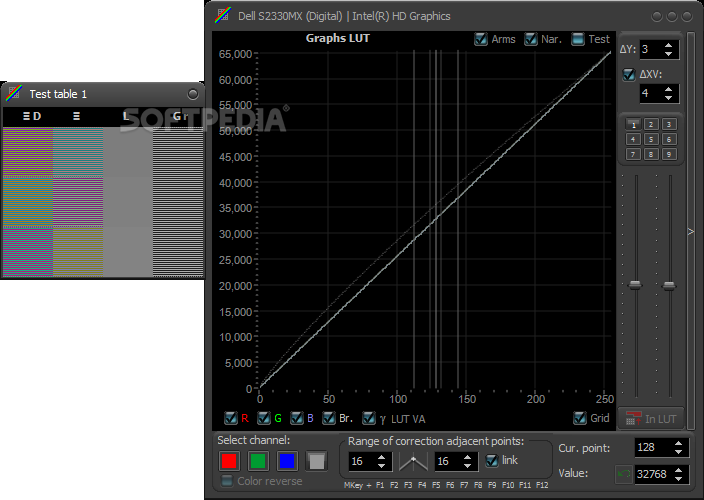
Task: Toggle the G curve checkbox
Action: [264, 418]
